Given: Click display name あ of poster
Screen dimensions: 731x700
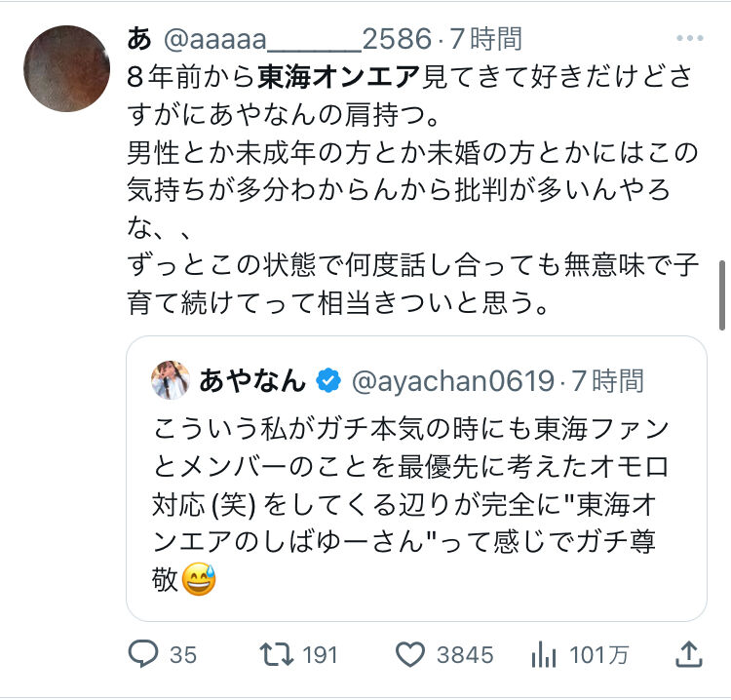Looking at the screenshot, I should click(x=139, y=38).
